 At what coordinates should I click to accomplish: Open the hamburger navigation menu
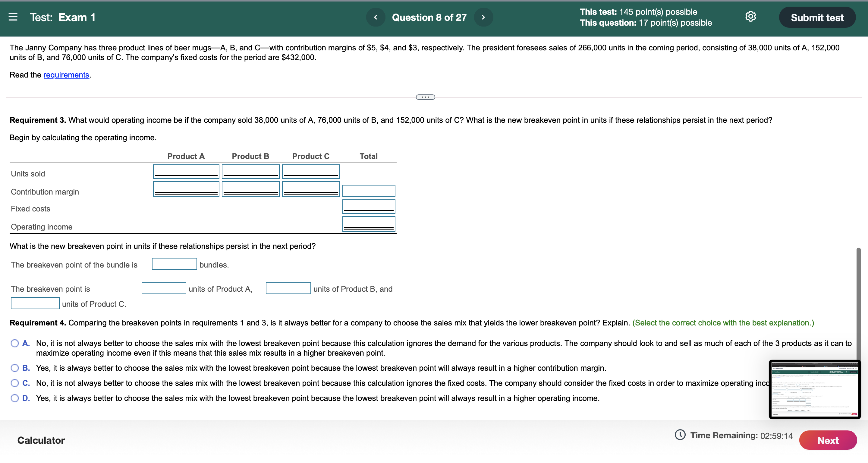pos(13,17)
